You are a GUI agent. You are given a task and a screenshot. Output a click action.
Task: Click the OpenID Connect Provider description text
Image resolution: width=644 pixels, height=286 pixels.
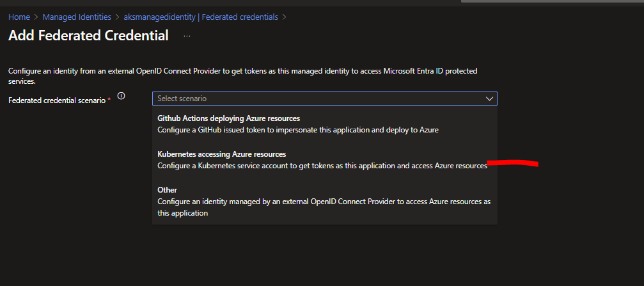243,76
